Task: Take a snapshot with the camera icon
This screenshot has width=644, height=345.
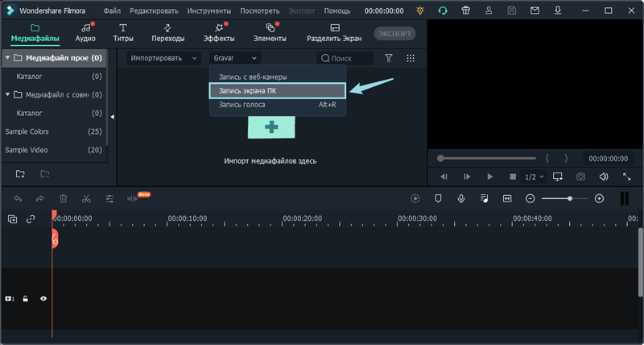Action: click(580, 177)
